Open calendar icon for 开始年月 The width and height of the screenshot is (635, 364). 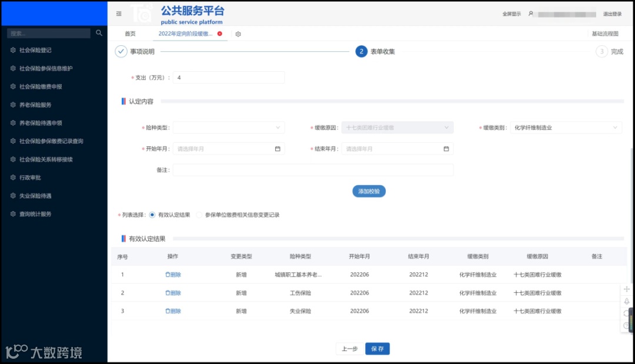[278, 149]
